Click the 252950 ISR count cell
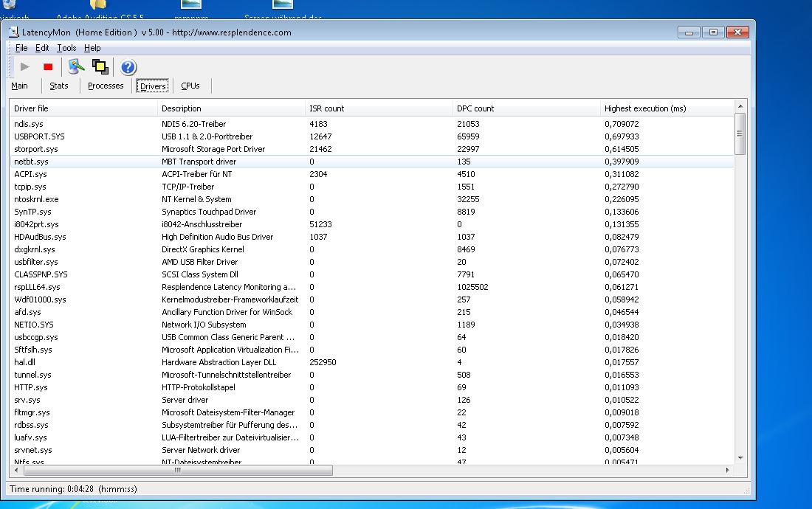Viewport: 812px width, 509px height. [x=323, y=362]
